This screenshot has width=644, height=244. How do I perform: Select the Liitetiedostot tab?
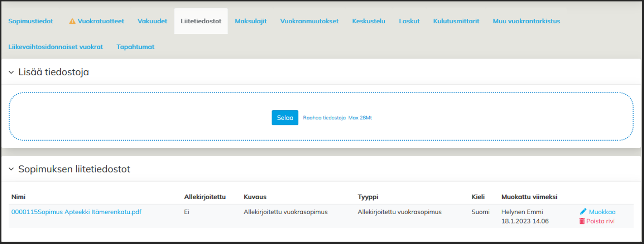(x=201, y=21)
